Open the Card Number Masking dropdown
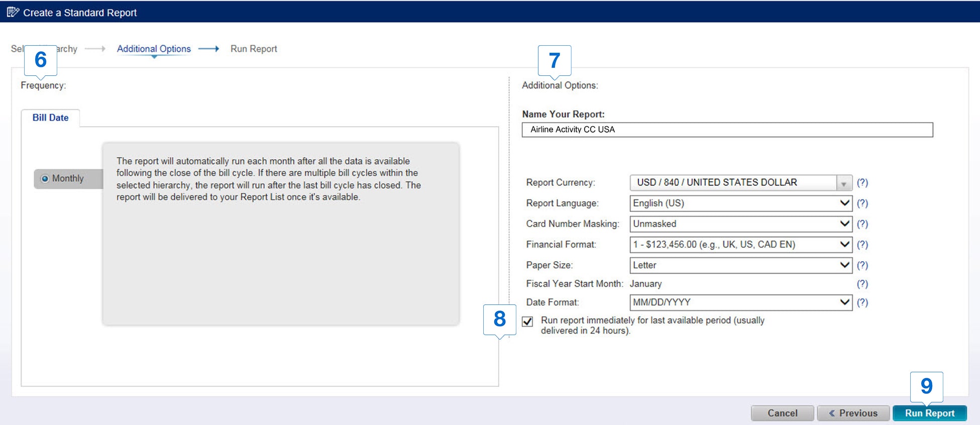 pyautogui.click(x=741, y=224)
